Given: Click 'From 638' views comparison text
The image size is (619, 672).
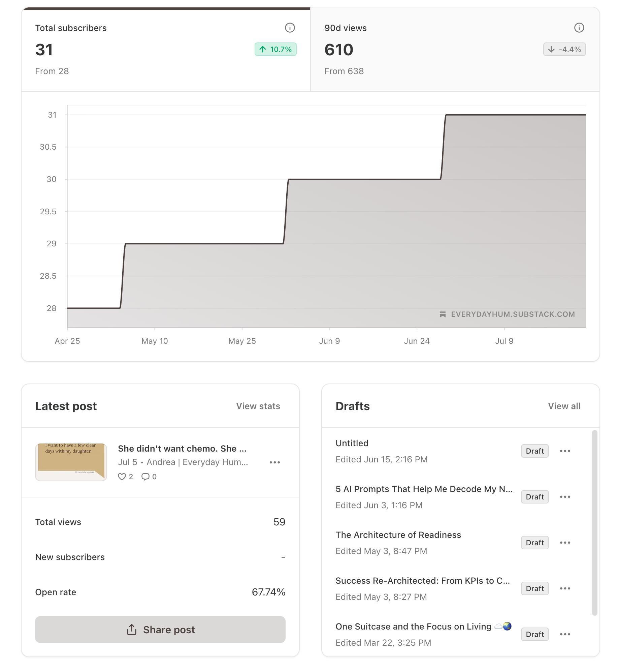Looking at the screenshot, I should click(344, 71).
